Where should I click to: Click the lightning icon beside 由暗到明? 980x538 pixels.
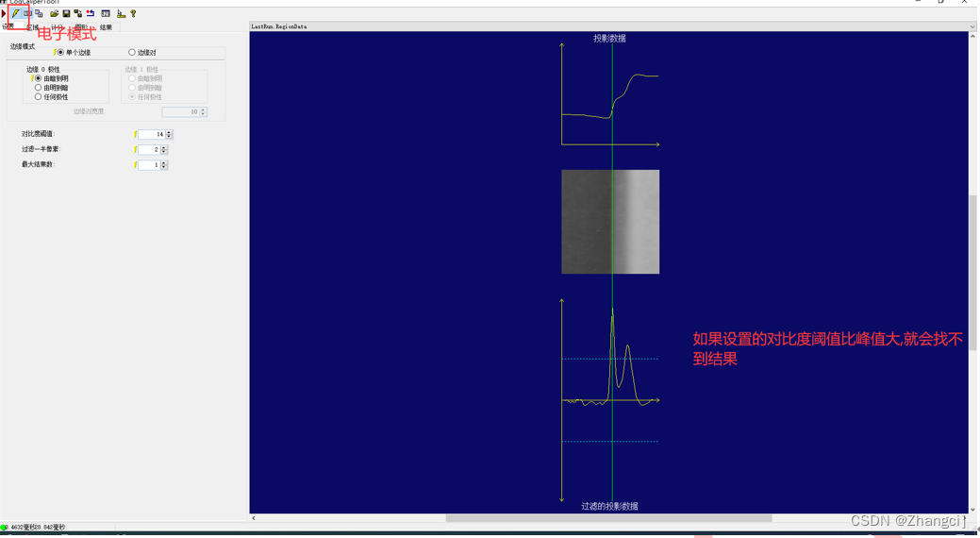pos(32,78)
